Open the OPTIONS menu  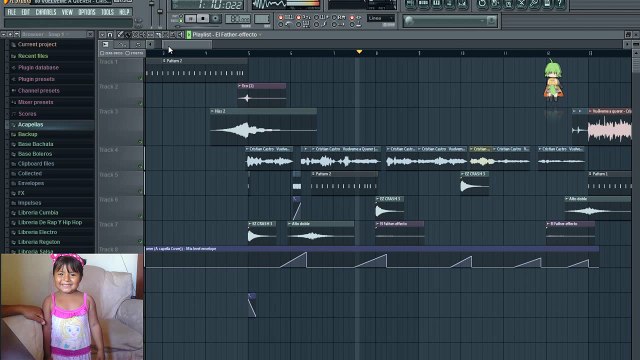tap(87, 12)
